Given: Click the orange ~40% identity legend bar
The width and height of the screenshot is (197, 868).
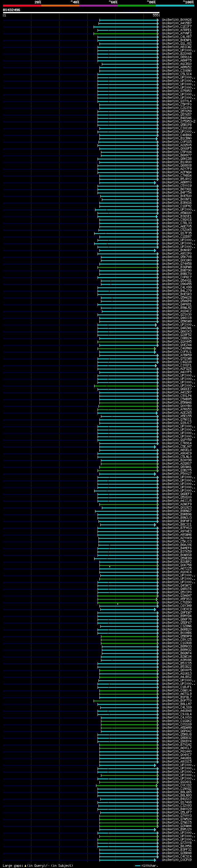Looking at the screenshot, I should tap(60, 6).
